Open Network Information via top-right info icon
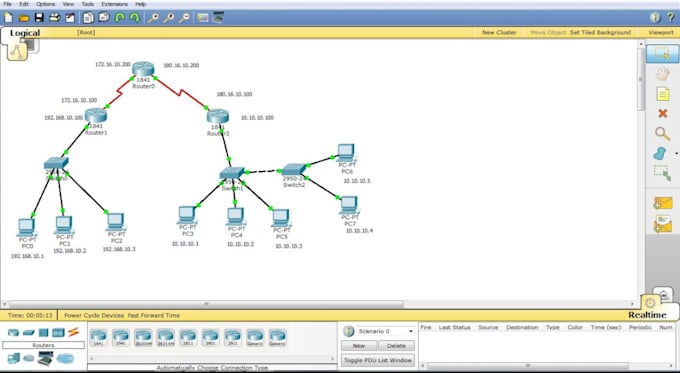Viewport: 680px width, 373px height. 655,18
